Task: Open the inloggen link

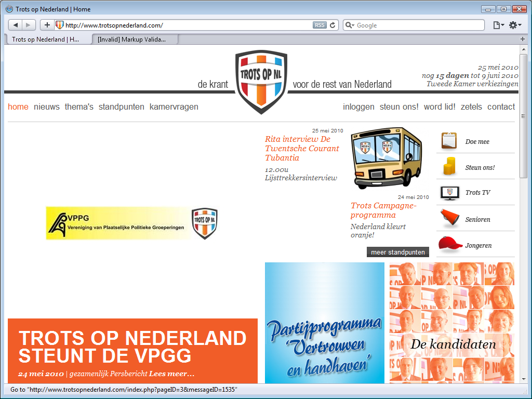Action: point(358,107)
